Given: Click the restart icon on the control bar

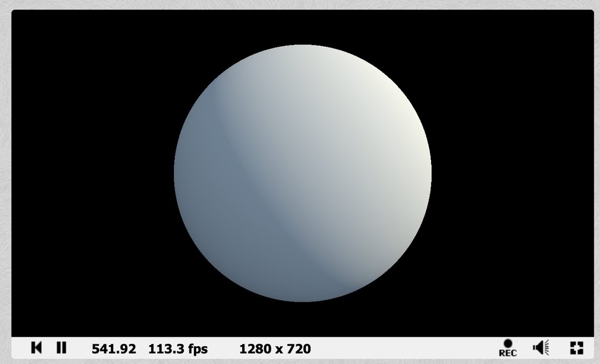Looking at the screenshot, I should (x=37, y=348).
